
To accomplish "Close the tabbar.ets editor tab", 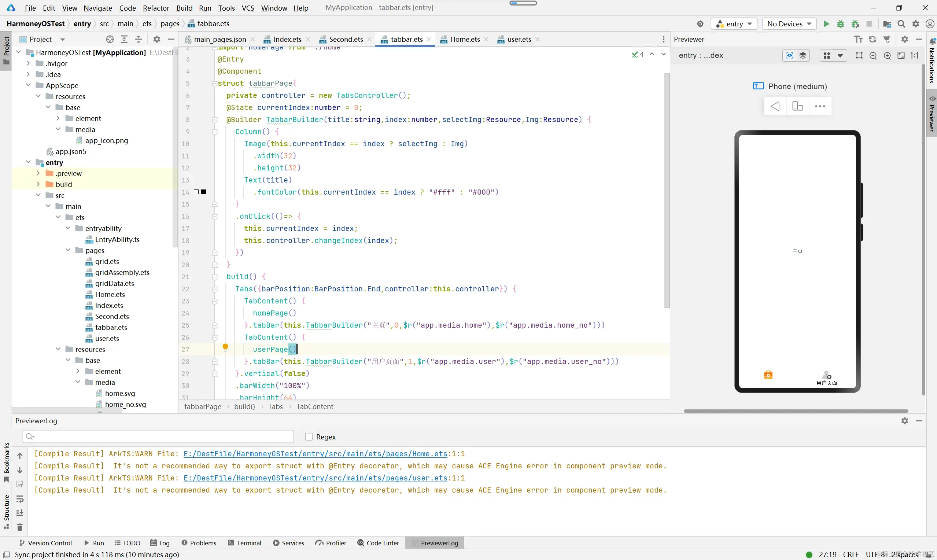I will [x=429, y=39].
